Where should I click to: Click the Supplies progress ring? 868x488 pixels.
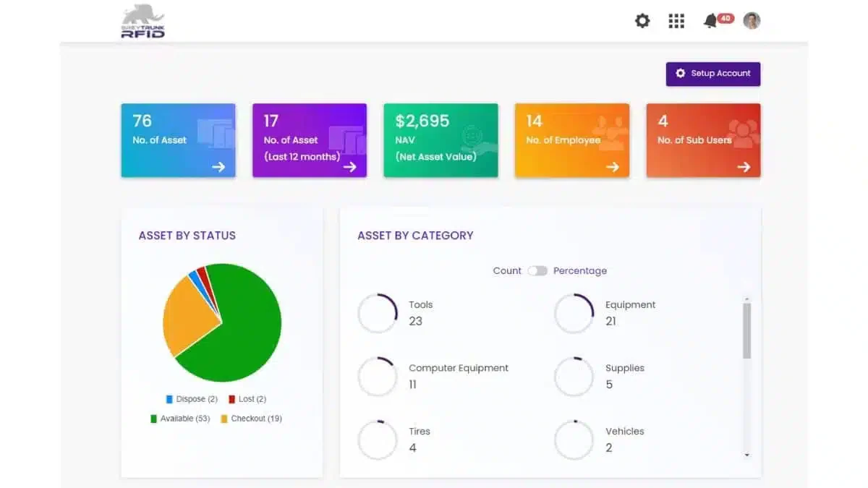pos(574,377)
